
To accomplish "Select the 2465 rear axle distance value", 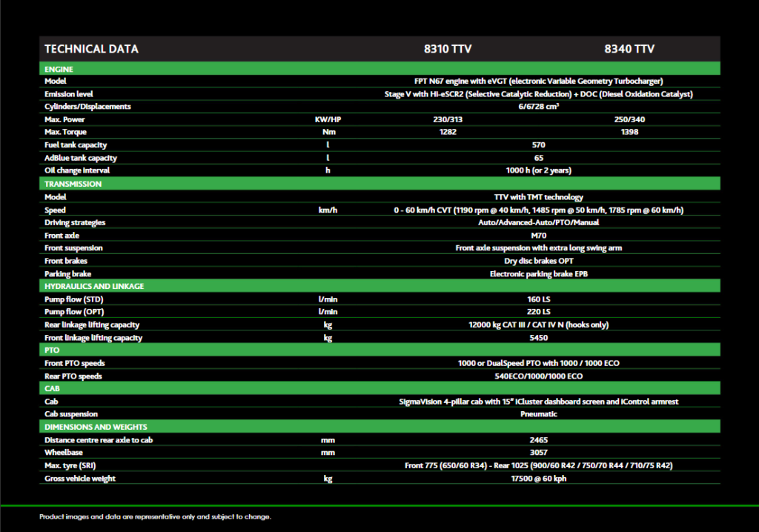I will click(x=539, y=440).
